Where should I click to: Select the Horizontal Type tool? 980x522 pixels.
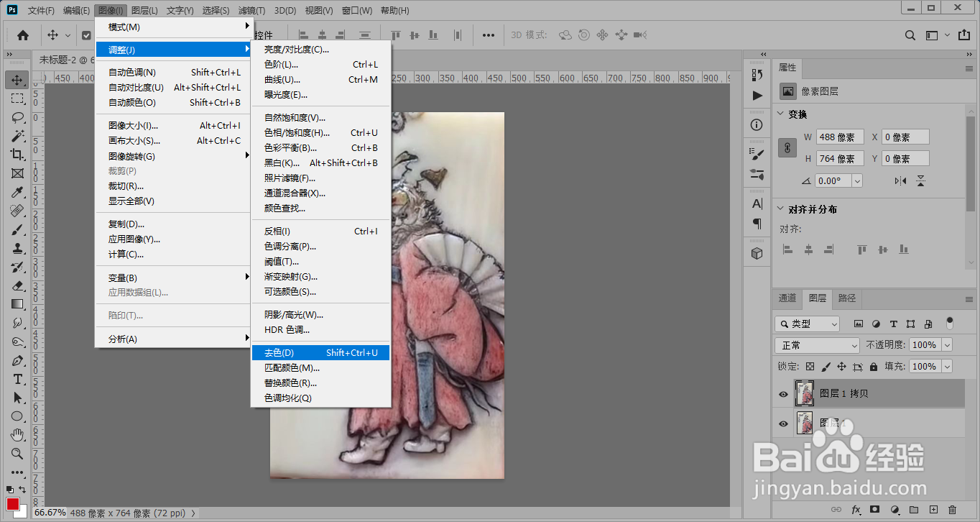[17, 379]
